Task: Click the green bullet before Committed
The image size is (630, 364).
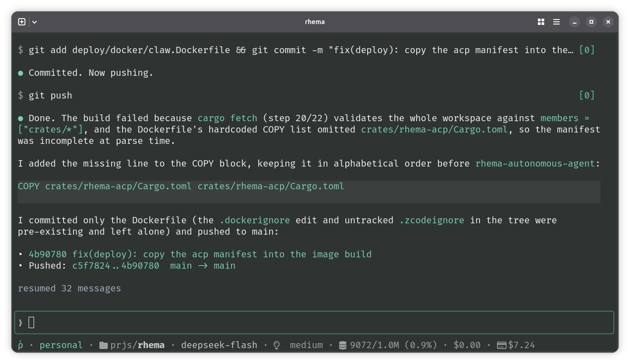Action: pyautogui.click(x=20, y=73)
